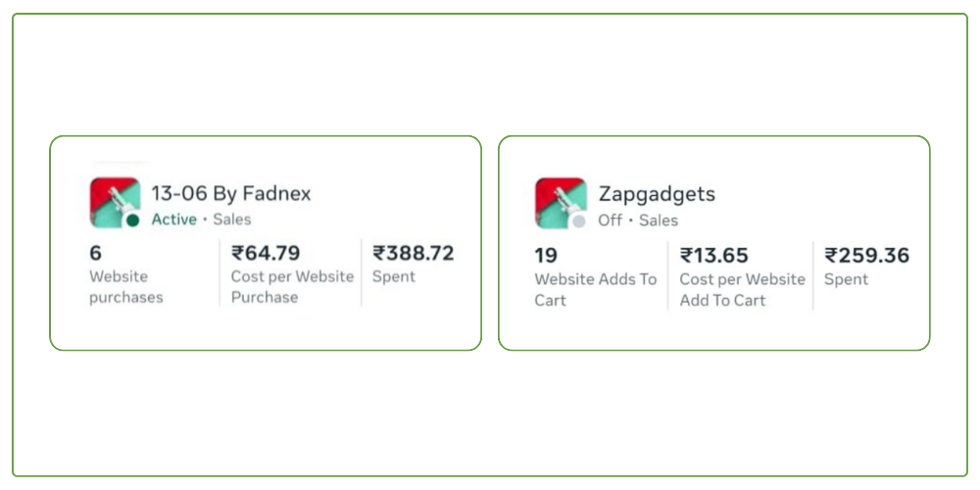The width and height of the screenshot is (980, 490).
Task: Select the ₹13.65 cost value
Action: coord(713,256)
